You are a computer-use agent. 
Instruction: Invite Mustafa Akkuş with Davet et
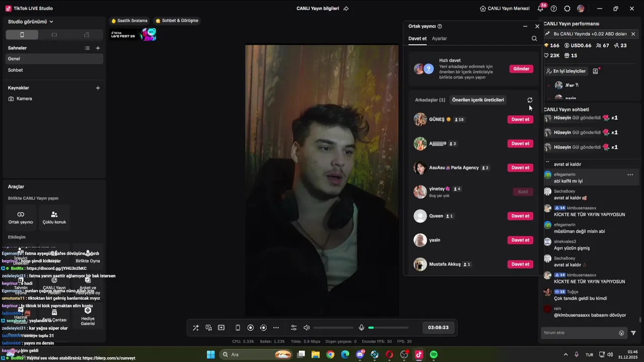tap(520, 264)
